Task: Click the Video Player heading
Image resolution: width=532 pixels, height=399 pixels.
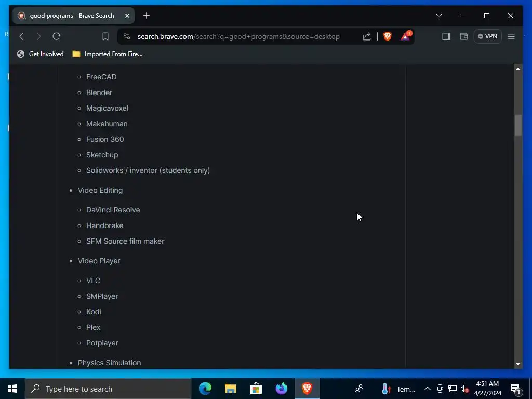Action: click(99, 261)
